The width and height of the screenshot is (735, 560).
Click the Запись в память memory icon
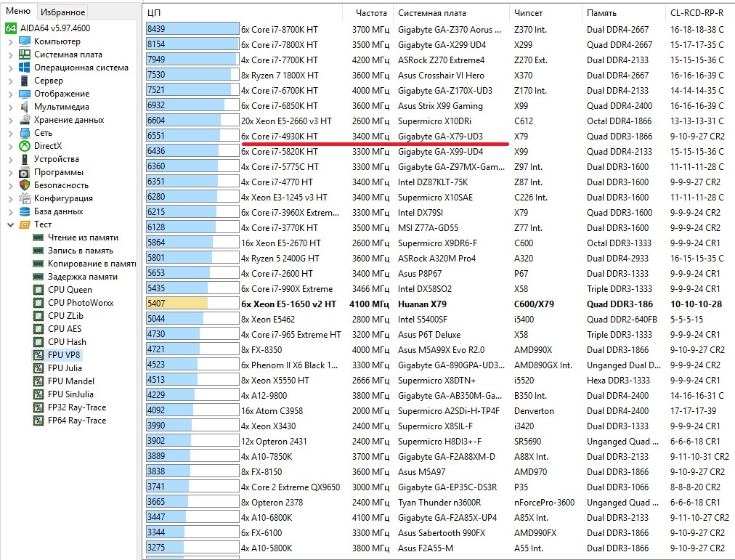coord(38,251)
